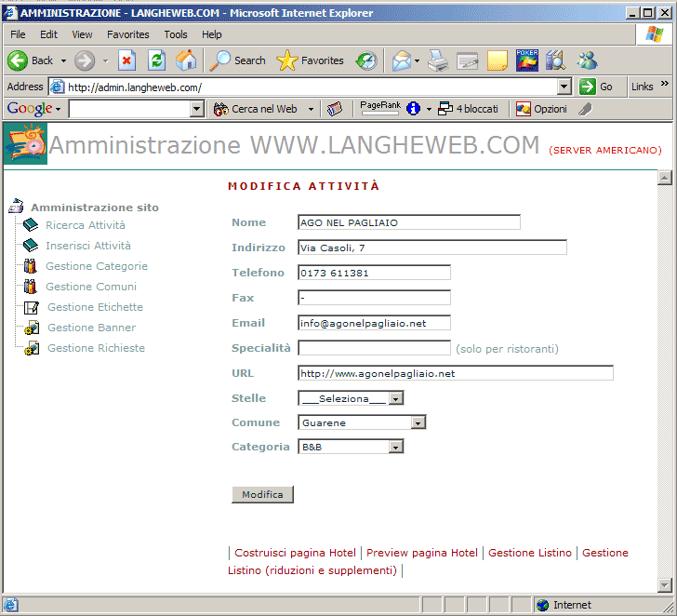Open Cerca nel Web dropdown arrow
677x616 pixels.
point(311,109)
